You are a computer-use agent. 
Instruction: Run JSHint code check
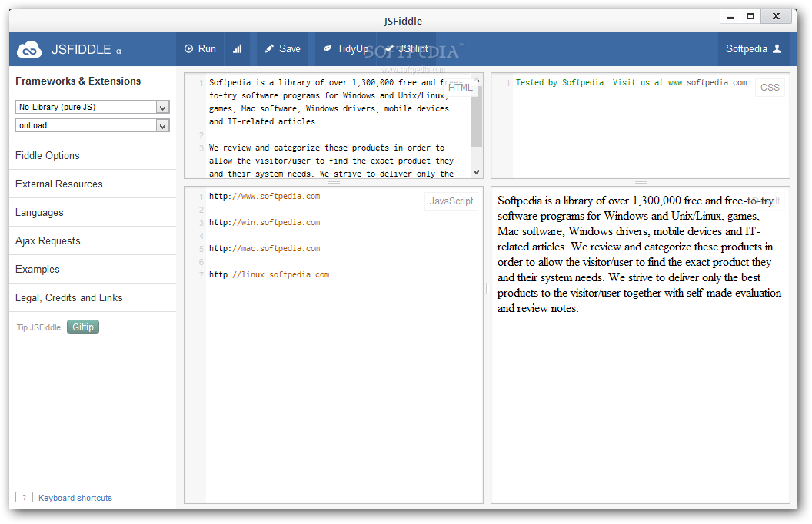point(407,48)
